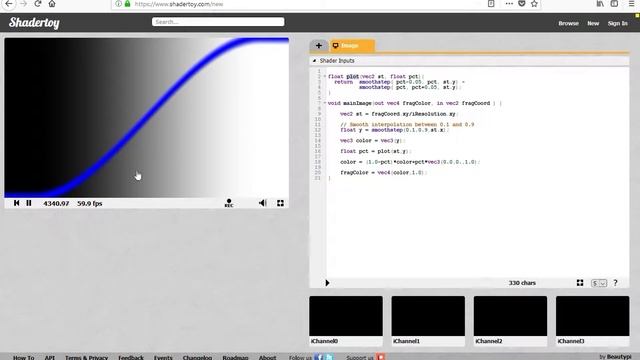Rewind shader time to start
The image size is (640, 360).
(x=16, y=203)
